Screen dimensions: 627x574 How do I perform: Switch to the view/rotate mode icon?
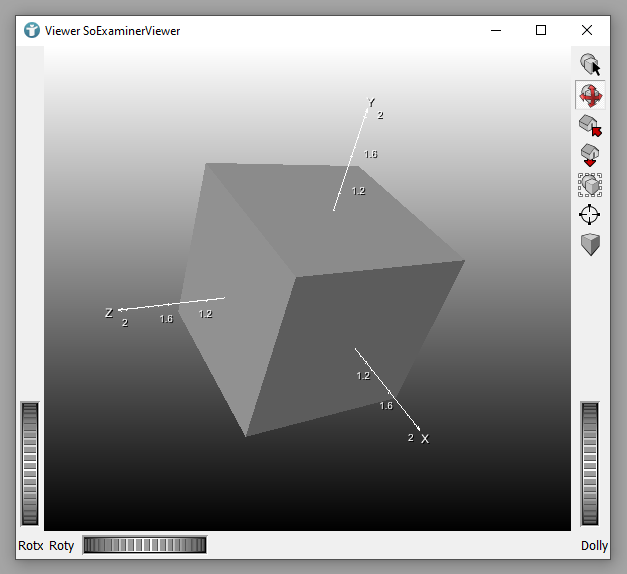590,96
